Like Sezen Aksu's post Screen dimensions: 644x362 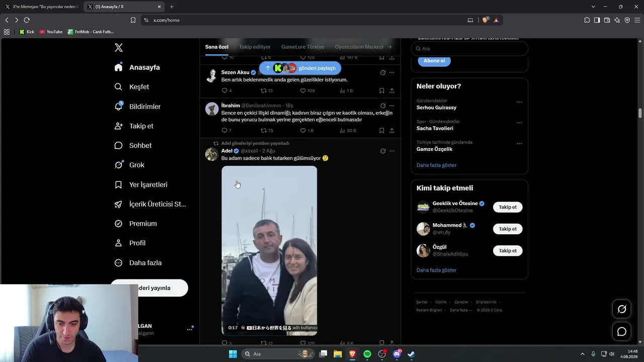pyautogui.click(x=307, y=90)
